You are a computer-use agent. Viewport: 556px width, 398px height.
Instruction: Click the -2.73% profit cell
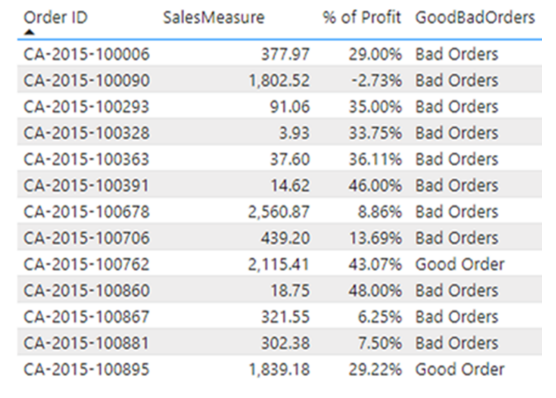(x=377, y=81)
